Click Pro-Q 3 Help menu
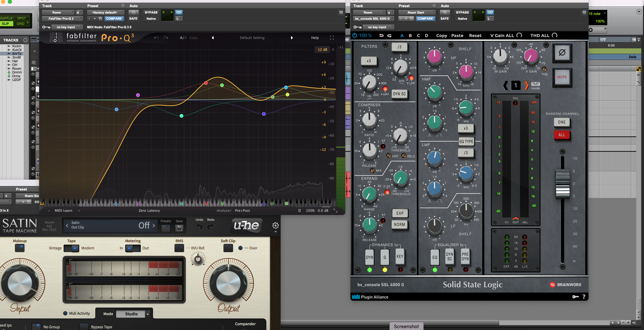Viewport: 644px width, 330px height. pyautogui.click(x=315, y=38)
